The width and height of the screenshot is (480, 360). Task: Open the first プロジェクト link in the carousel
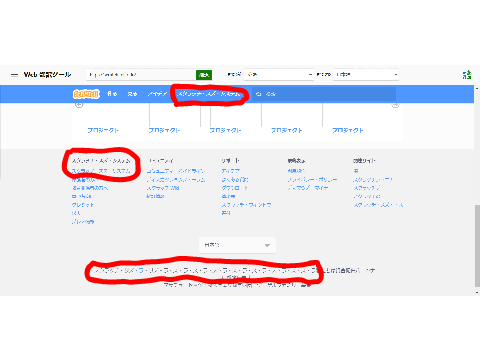pyautogui.click(x=103, y=130)
